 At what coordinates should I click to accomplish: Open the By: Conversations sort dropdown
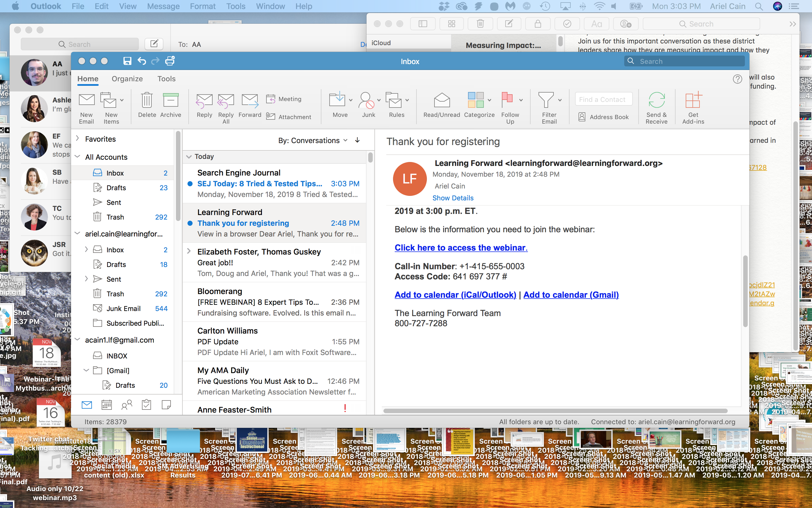(x=313, y=141)
